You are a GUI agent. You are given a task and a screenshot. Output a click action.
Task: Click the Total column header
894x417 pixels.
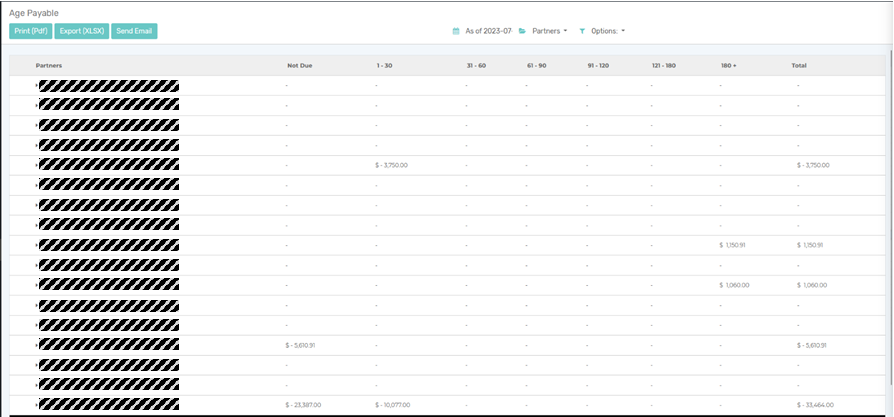click(x=799, y=66)
